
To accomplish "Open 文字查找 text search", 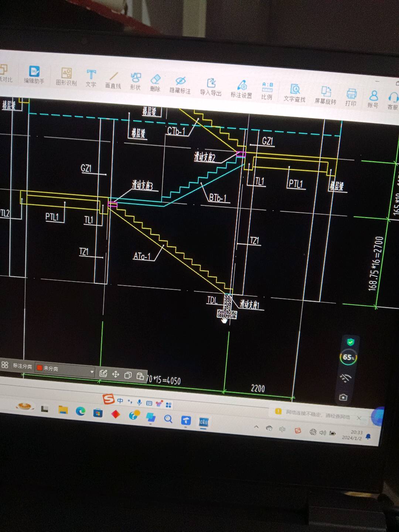I will 294,93.
